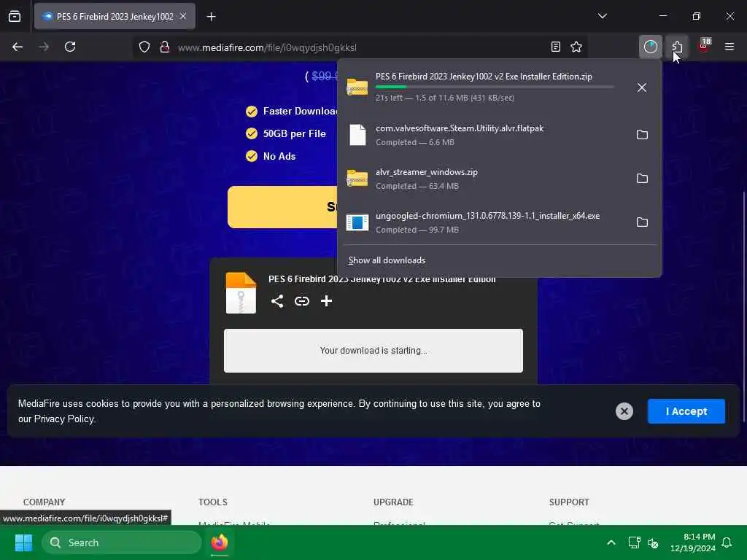Open tracking protection shield icon

coord(144,47)
